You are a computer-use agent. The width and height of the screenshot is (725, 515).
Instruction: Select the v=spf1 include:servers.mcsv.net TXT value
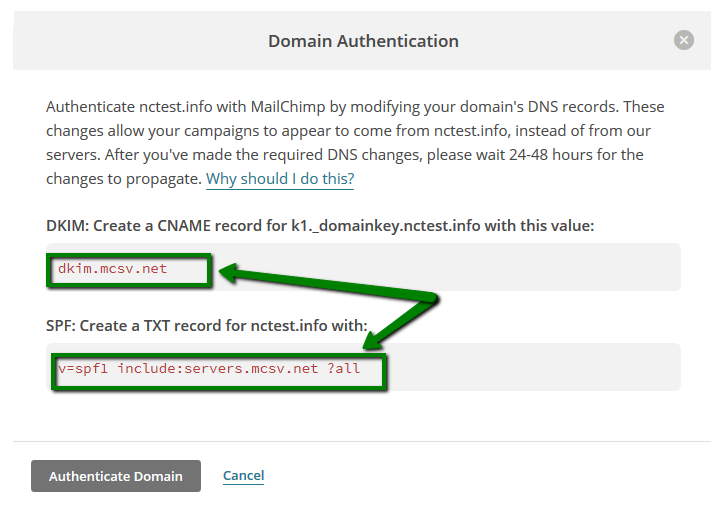point(209,368)
